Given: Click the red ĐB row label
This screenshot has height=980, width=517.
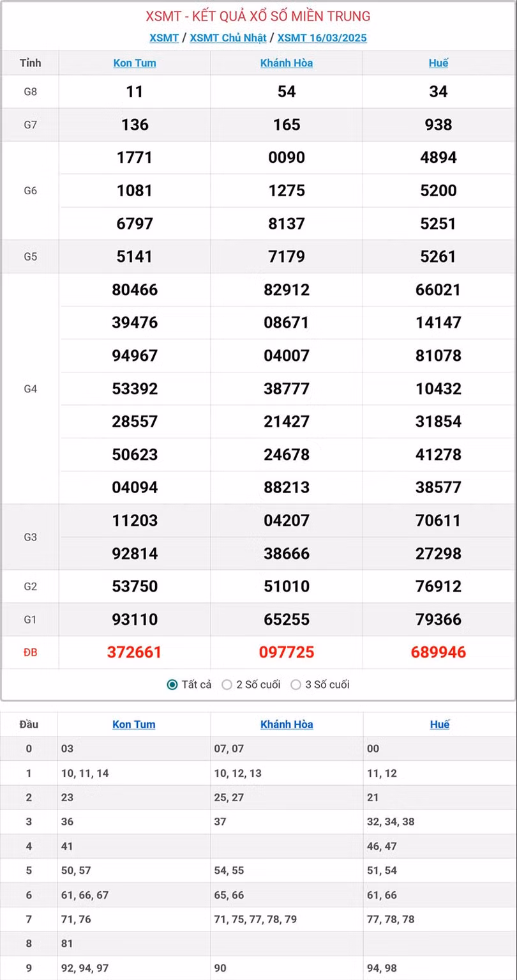Looking at the screenshot, I should (30, 652).
